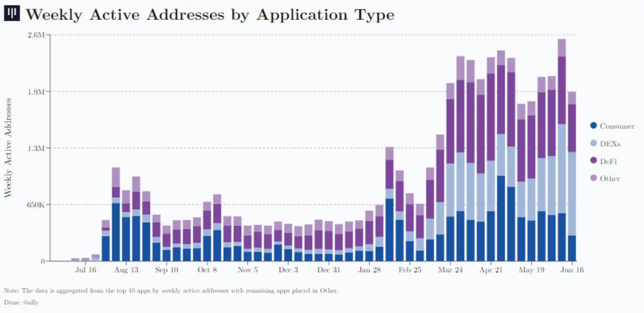This screenshot has height=313, width=644.
Task: Click the Mar 24 x-axis date label
Action: (x=450, y=270)
